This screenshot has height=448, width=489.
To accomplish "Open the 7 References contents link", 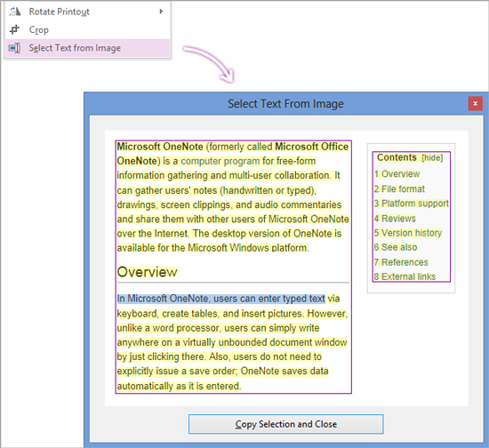I will 401,262.
